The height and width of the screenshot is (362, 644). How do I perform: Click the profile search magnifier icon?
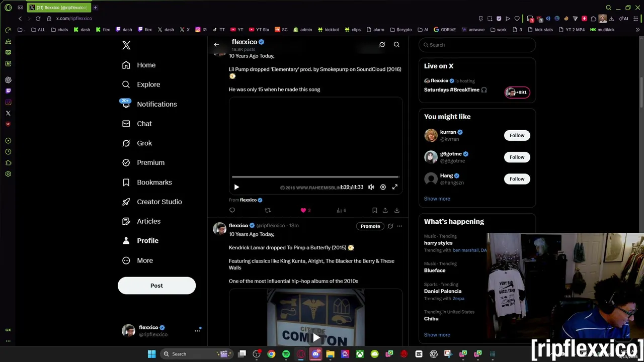tap(396, 45)
